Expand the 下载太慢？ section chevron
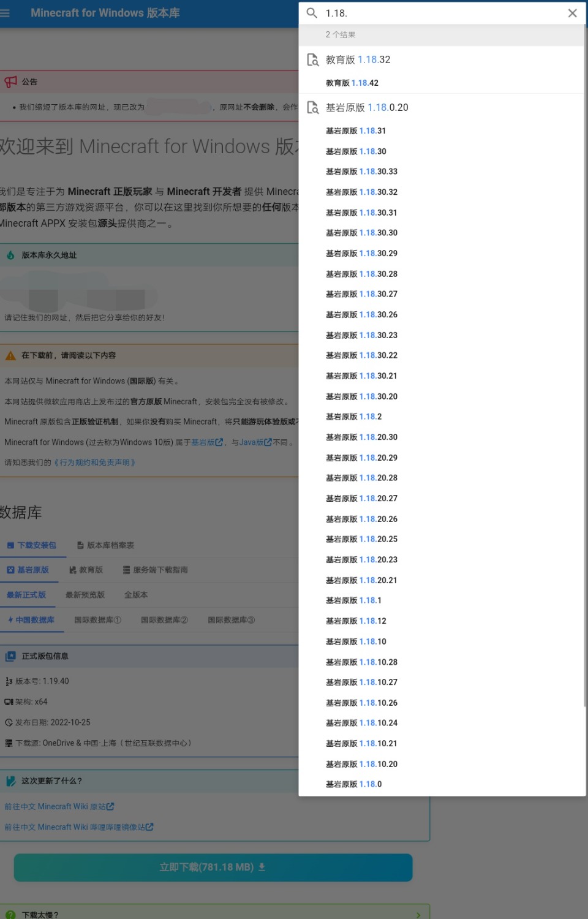The width and height of the screenshot is (588, 919). click(418, 915)
